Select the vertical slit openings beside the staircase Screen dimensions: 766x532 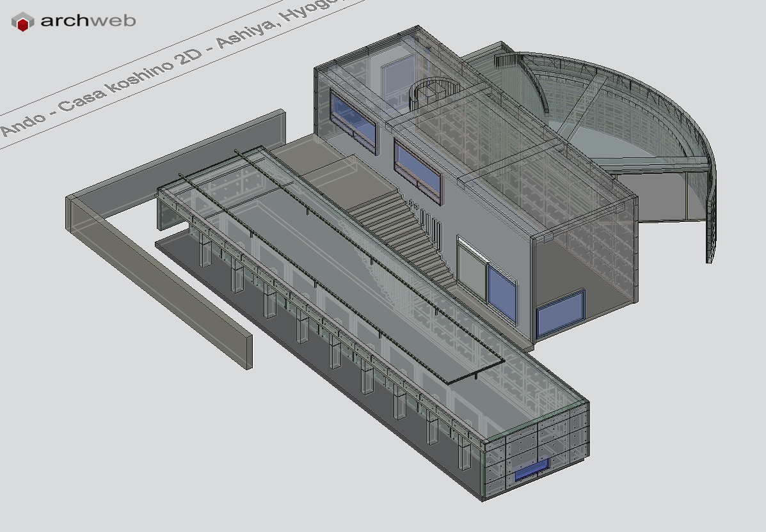tap(432, 229)
